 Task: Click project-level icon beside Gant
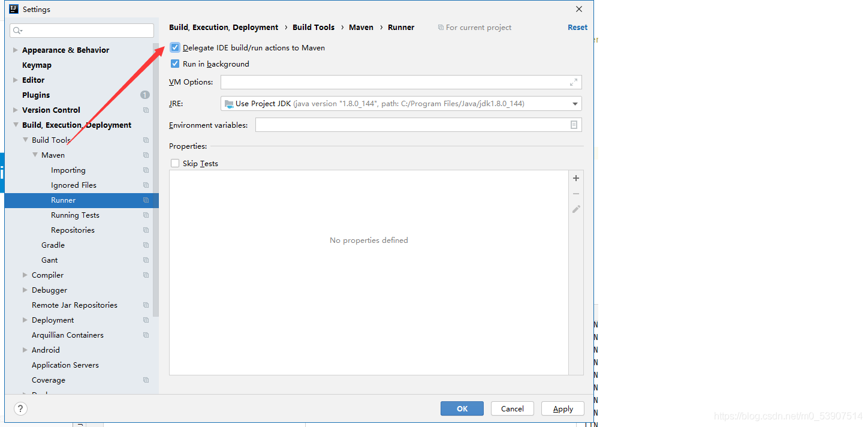(146, 260)
